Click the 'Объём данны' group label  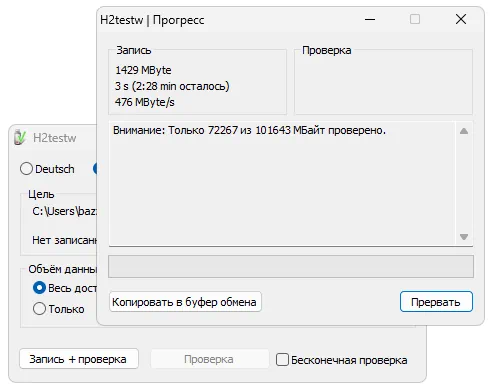[62, 269]
